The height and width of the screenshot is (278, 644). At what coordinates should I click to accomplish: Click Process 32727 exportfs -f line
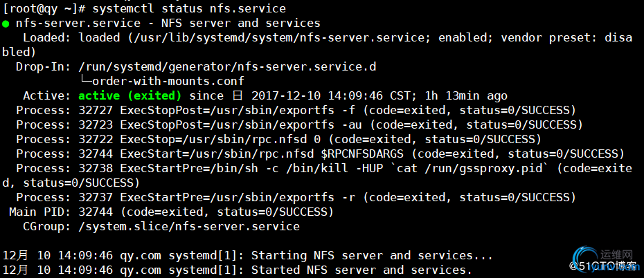coord(296,110)
